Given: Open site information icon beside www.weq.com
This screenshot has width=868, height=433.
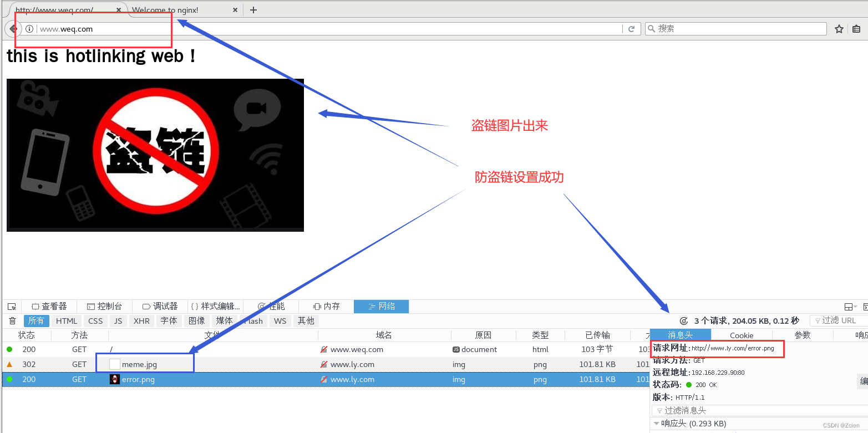Looking at the screenshot, I should [x=29, y=29].
